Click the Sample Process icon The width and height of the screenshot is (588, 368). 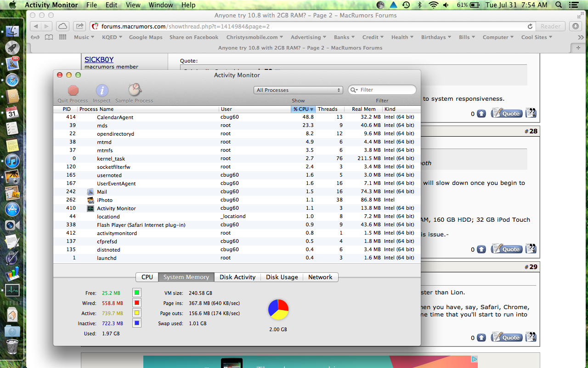(x=134, y=90)
